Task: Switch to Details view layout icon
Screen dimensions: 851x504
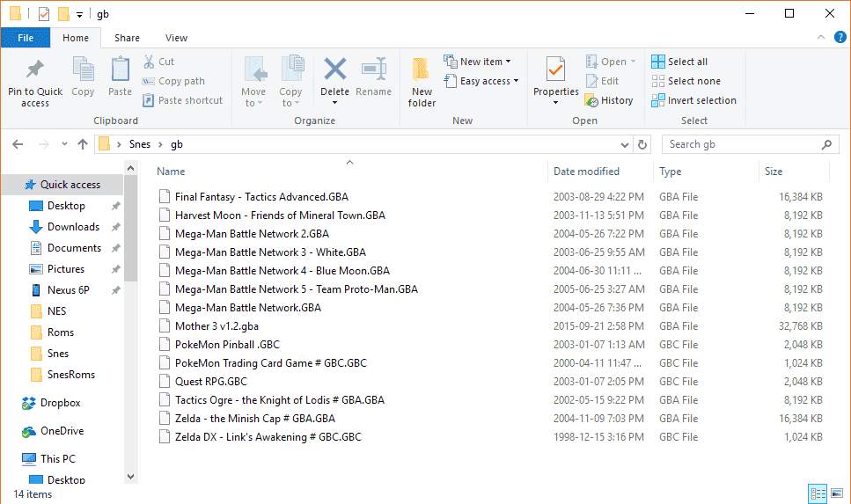Action: [818, 493]
